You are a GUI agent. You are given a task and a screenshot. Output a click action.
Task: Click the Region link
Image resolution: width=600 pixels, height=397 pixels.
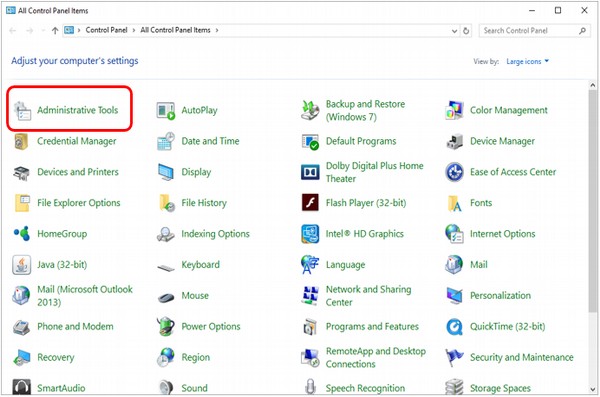(196, 358)
